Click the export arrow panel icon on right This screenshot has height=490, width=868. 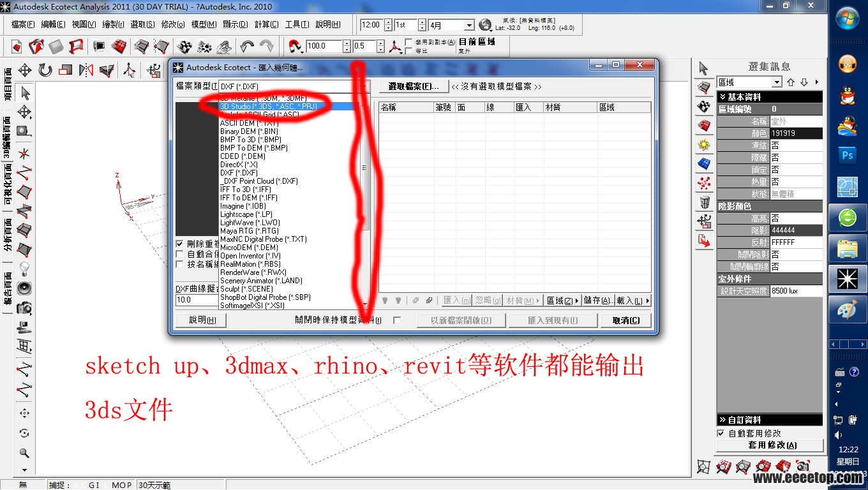point(704,241)
